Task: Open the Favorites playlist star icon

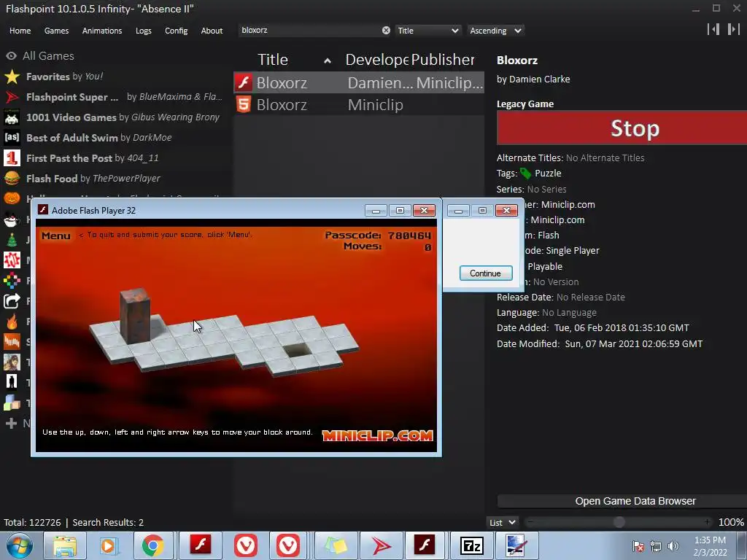Action: tap(12, 77)
